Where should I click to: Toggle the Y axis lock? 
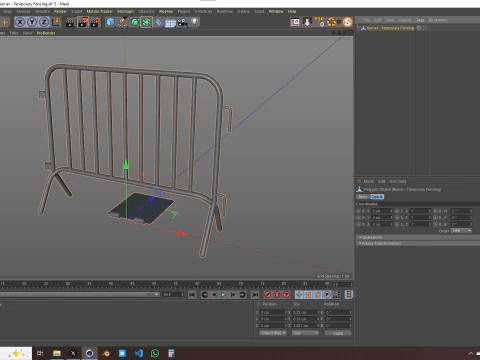[x=32, y=22]
